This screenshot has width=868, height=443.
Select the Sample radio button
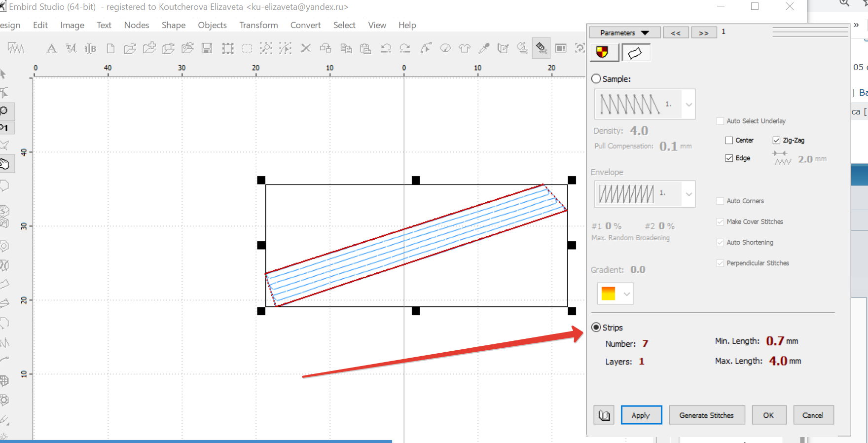click(596, 79)
